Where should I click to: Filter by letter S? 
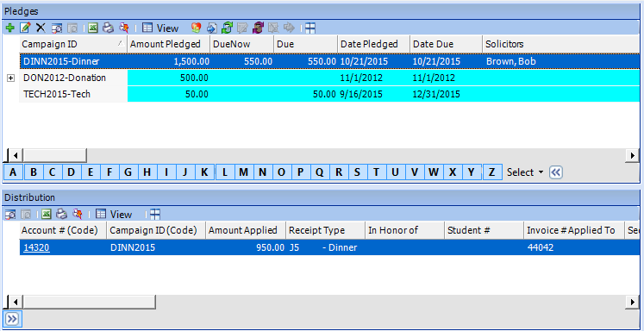point(357,172)
